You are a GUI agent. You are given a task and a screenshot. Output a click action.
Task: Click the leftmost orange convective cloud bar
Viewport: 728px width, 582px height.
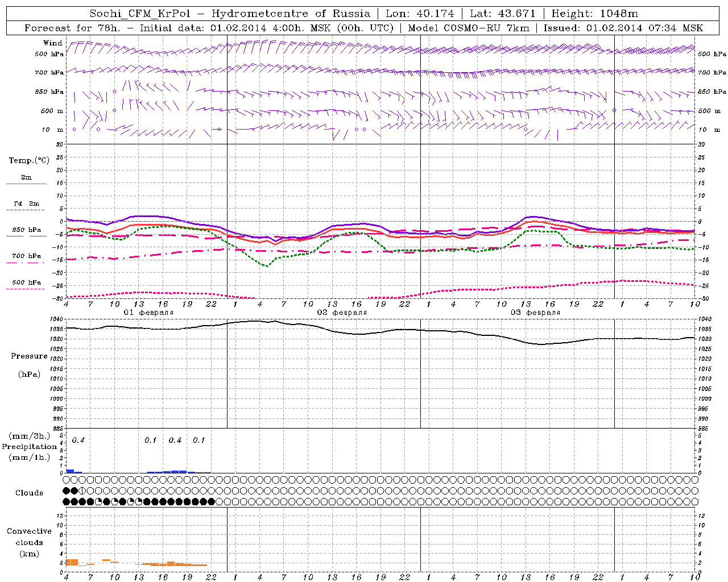(x=72, y=562)
